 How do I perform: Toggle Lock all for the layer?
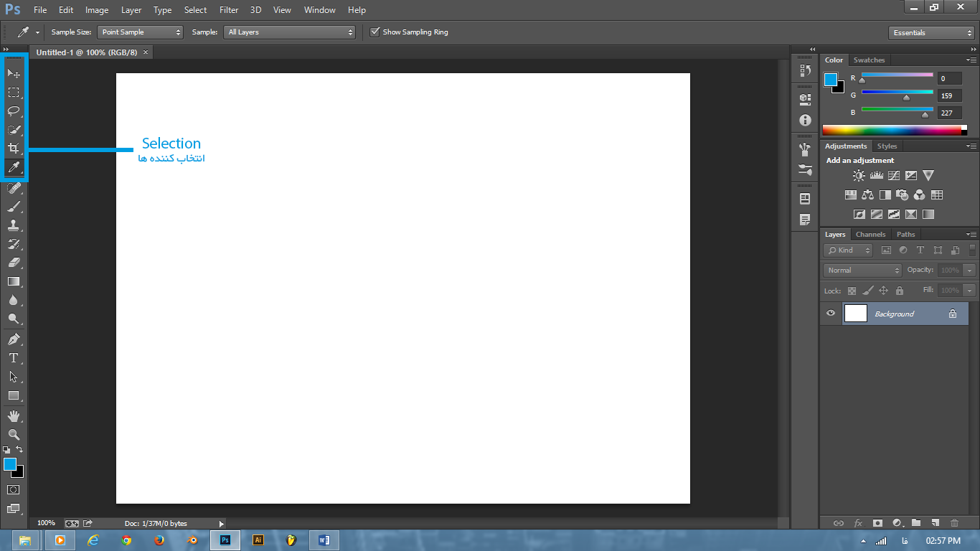900,291
